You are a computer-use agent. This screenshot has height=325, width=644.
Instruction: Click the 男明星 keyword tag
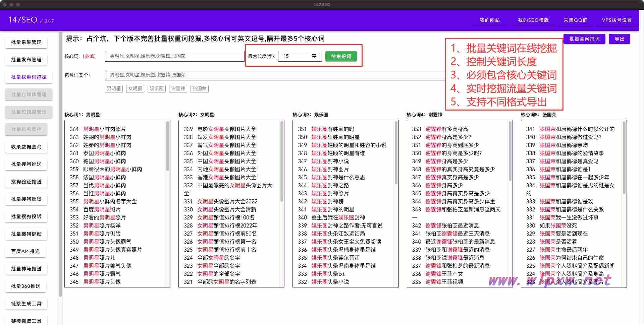[x=113, y=89]
